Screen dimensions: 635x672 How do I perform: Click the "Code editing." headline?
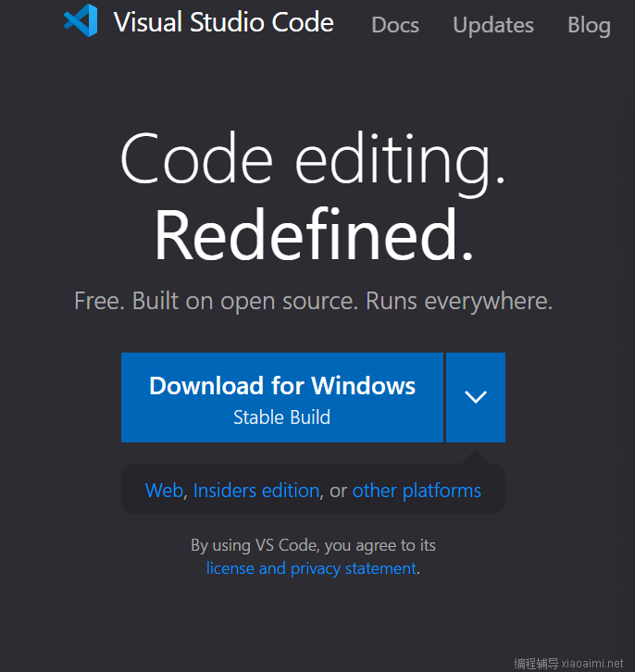[x=313, y=163]
